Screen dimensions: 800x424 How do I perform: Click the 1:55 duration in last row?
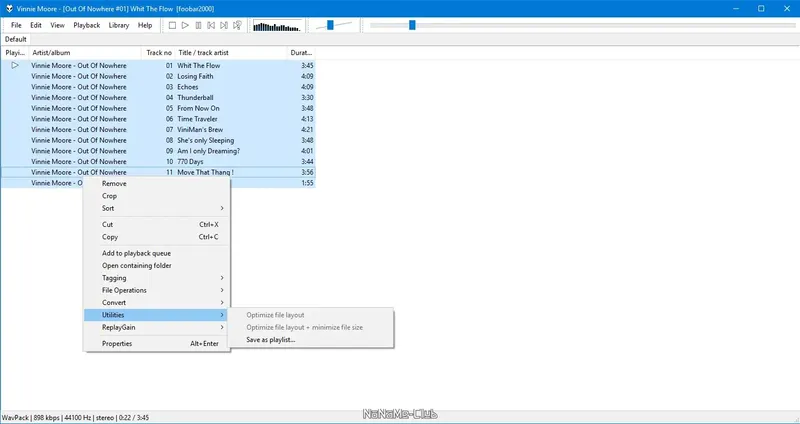307,183
